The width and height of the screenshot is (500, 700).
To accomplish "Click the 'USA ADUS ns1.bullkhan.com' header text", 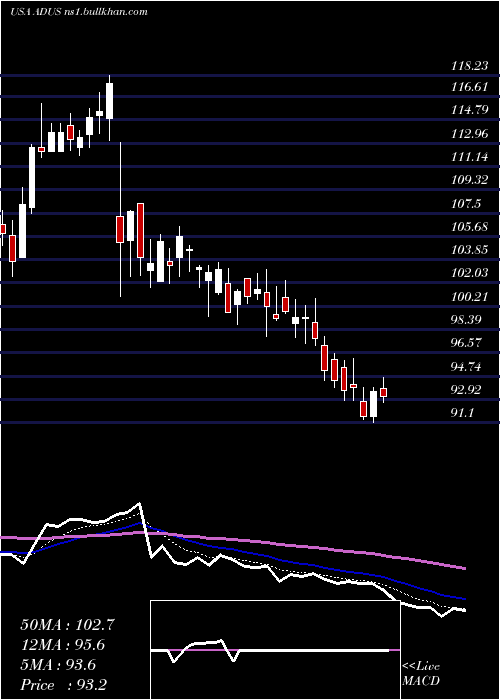I will coord(79,12).
